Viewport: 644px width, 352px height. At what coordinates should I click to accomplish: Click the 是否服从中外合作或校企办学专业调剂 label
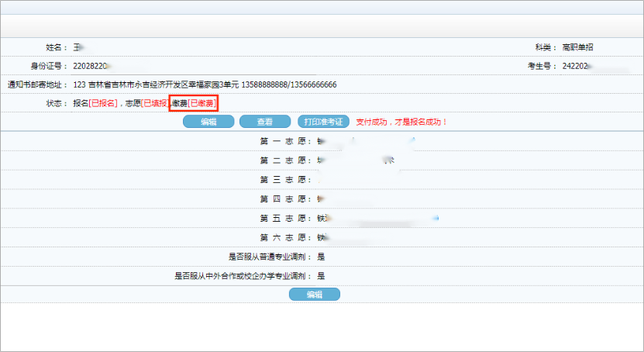pyautogui.click(x=243, y=276)
